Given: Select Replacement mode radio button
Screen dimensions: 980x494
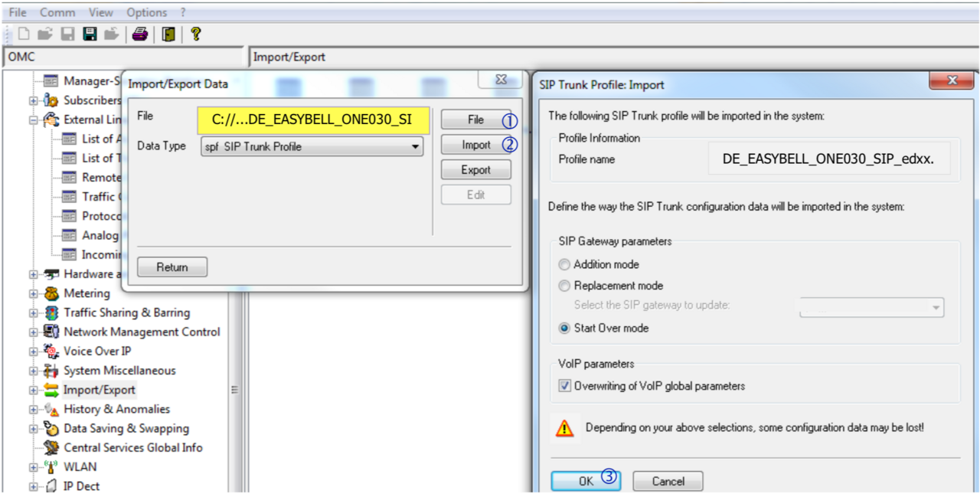Looking at the screenshot, I should coord(564,286).
